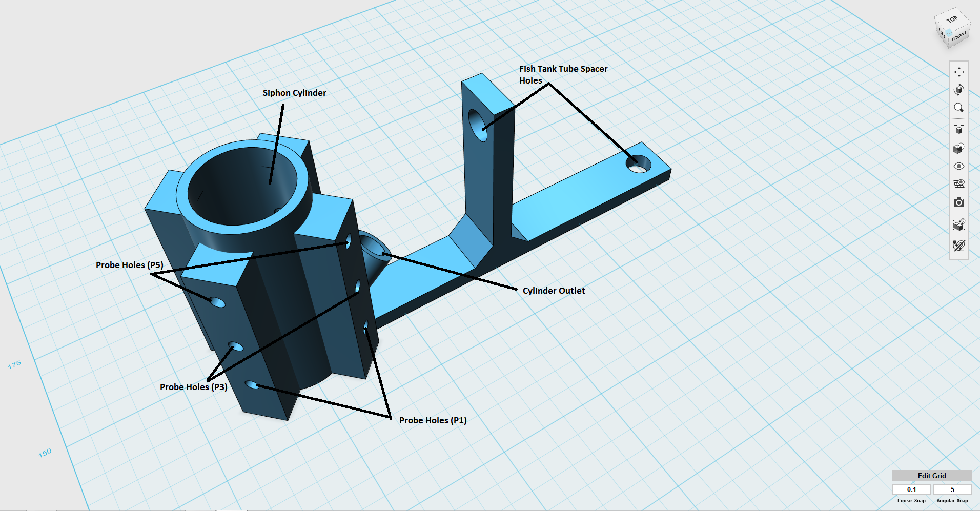Click the TOP face of view cube
Screen dimensions: 980x511
point(952,19)
